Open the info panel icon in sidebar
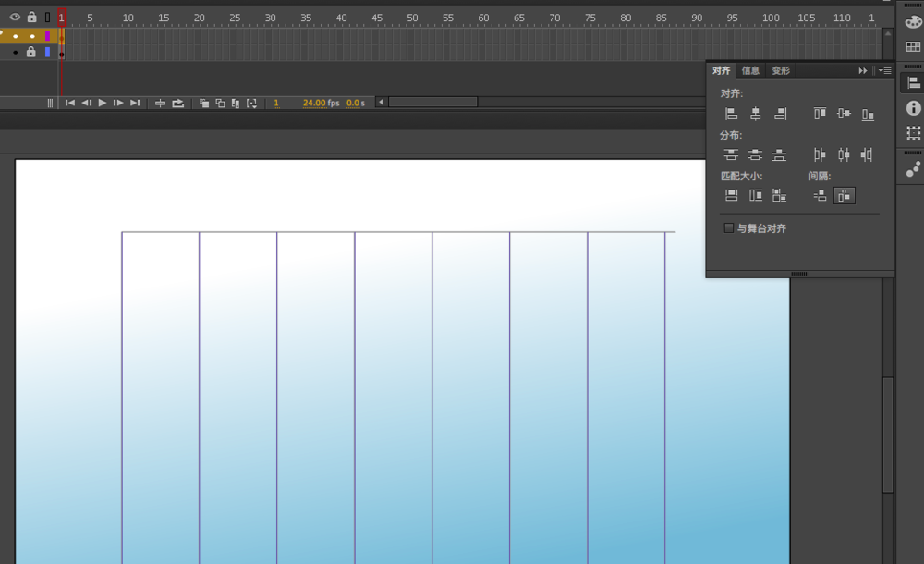Image resolution: width=924 pixels, height=564 pixels. (913, 108)
